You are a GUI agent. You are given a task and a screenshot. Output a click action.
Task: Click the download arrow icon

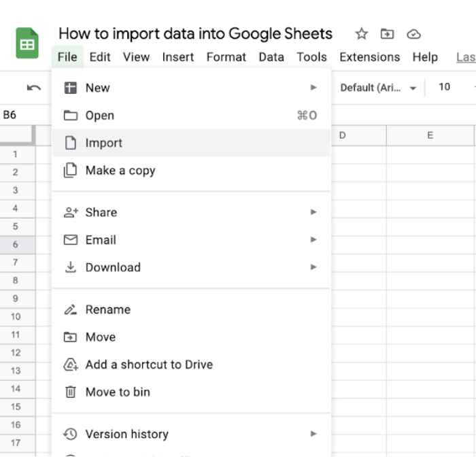pos(71,267)
